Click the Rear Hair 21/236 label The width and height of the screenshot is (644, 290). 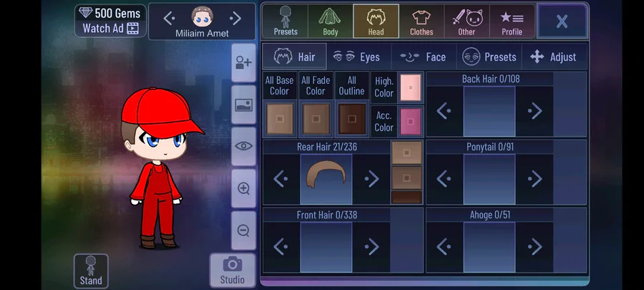pyautogui.click(x=326, y=147)
